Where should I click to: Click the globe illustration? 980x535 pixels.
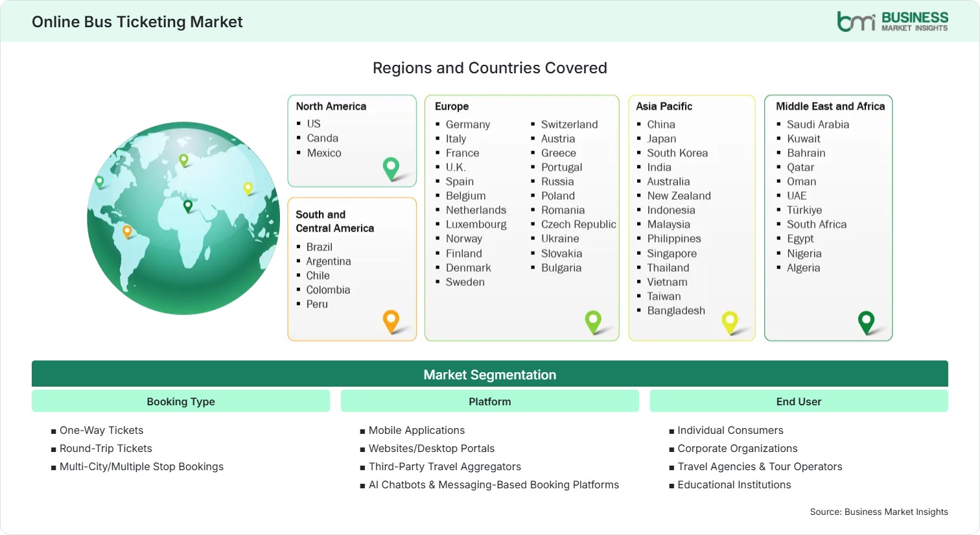pos(184,218)
